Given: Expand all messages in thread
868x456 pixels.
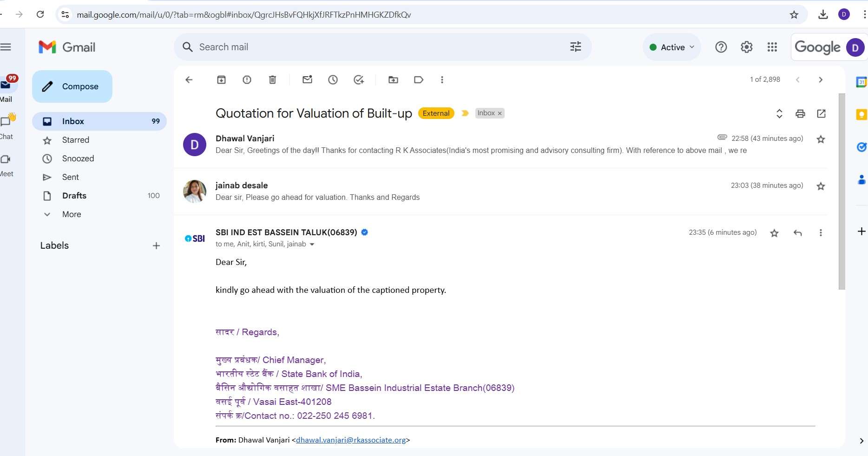Looking at the screenshot, I should (779, 113).
